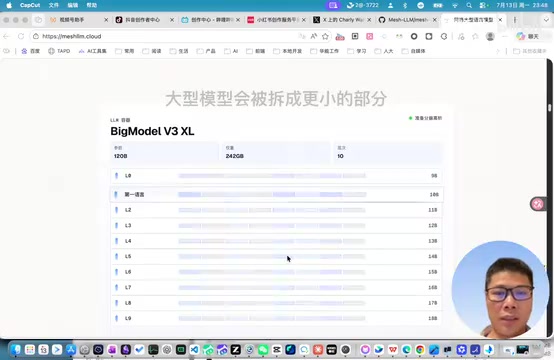
Task: Click the L8 row progress bar
Action: click(x=272, y=303)
